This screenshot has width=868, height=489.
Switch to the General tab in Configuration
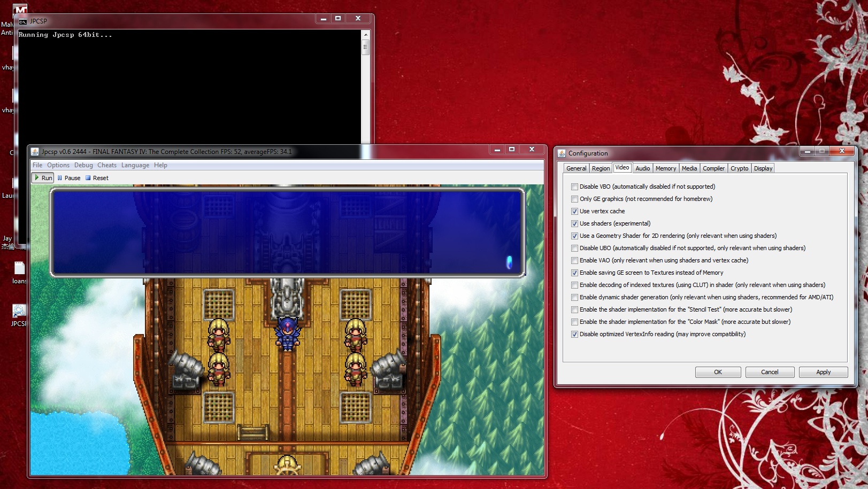[577, 168]
